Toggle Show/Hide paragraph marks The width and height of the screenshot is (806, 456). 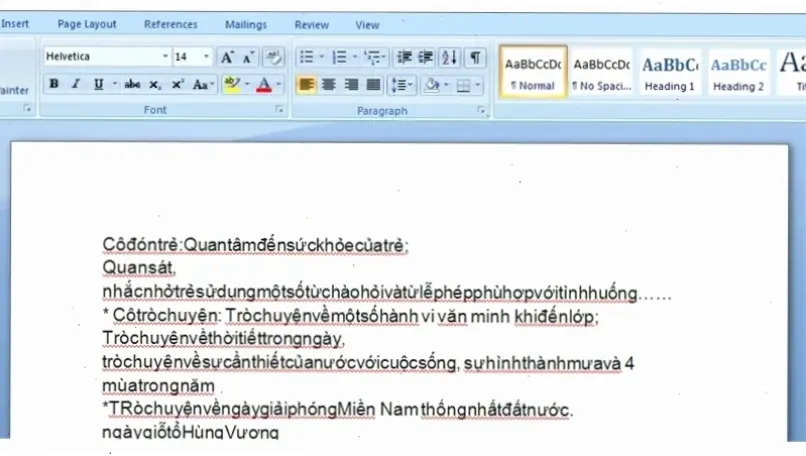click(x=475, y=57)
